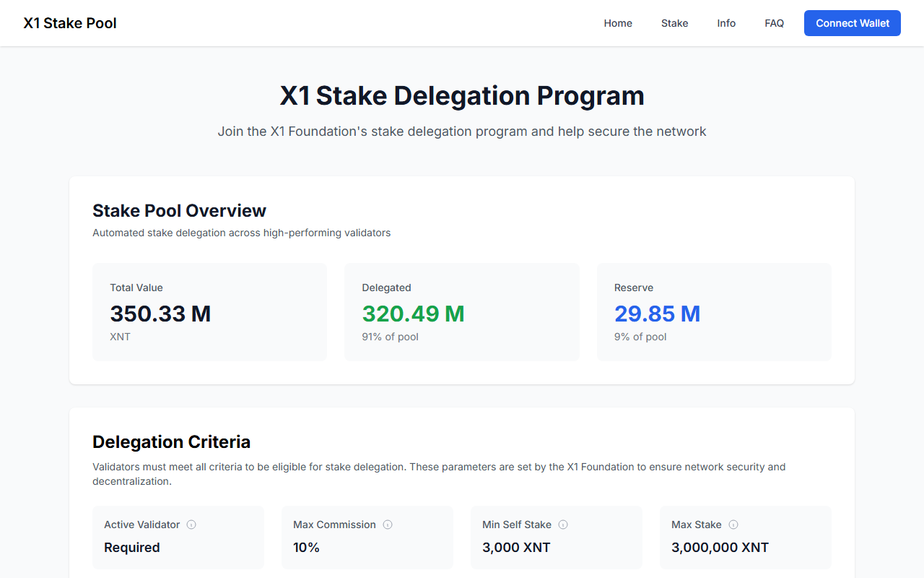Screen dimensions: 924x578
Task: Click the '9% of pool' text
Action: [x=640, y=337]
